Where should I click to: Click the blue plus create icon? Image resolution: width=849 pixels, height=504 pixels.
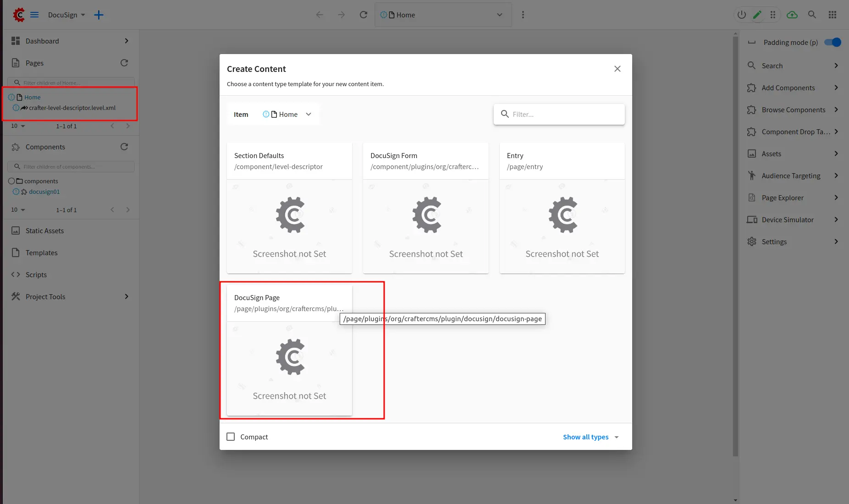[99, 15]
